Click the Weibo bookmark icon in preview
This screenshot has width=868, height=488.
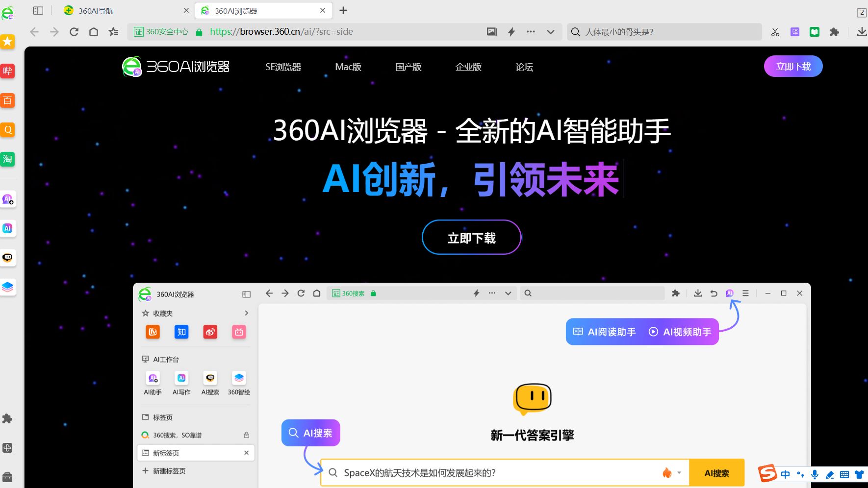point(210,332)
